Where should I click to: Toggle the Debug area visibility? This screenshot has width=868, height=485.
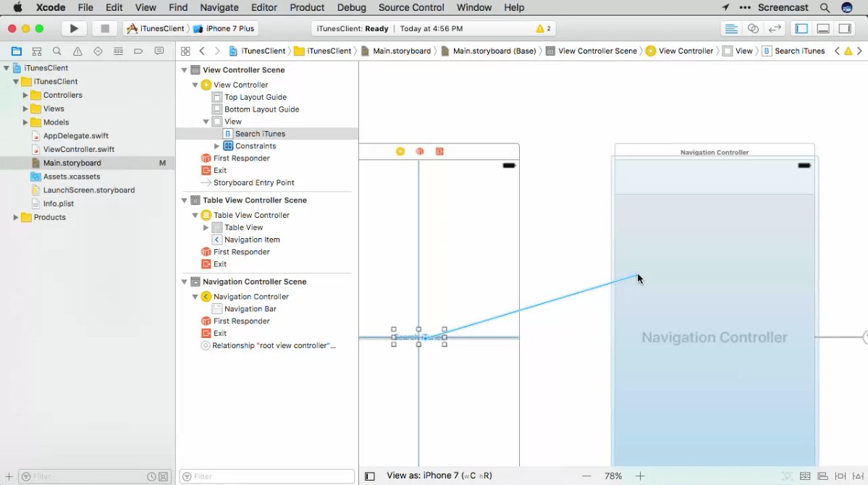click(823, 28)
